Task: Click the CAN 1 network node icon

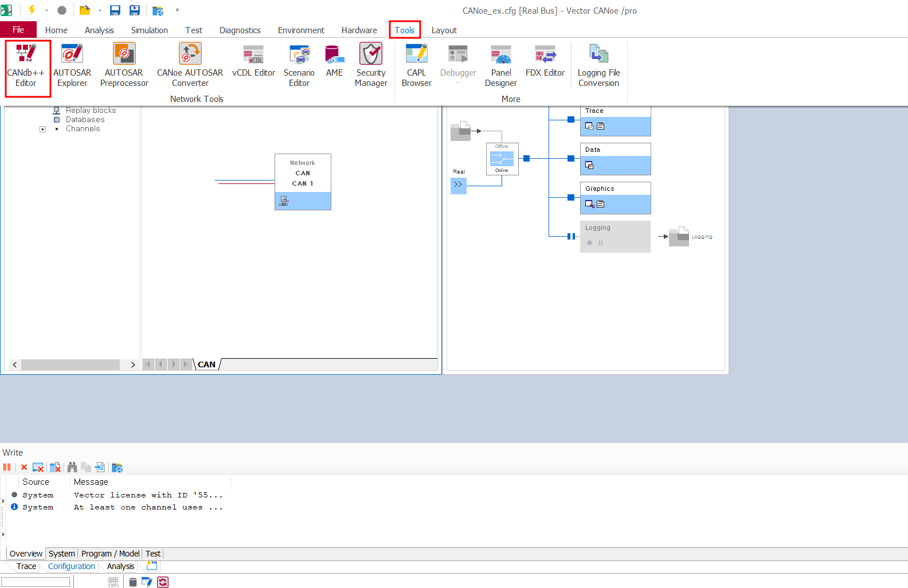Action: [284, 201]
